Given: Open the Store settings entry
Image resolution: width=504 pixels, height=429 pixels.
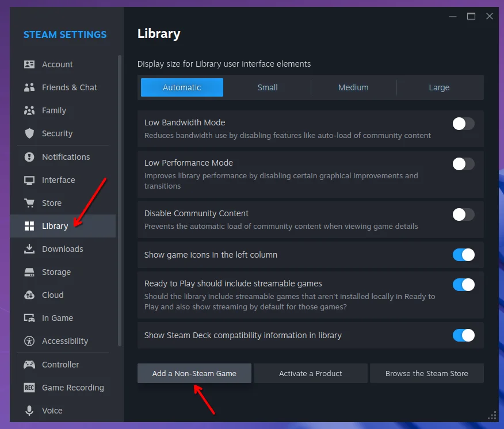Looking at the screenshot, I should [x=63, y=203].
